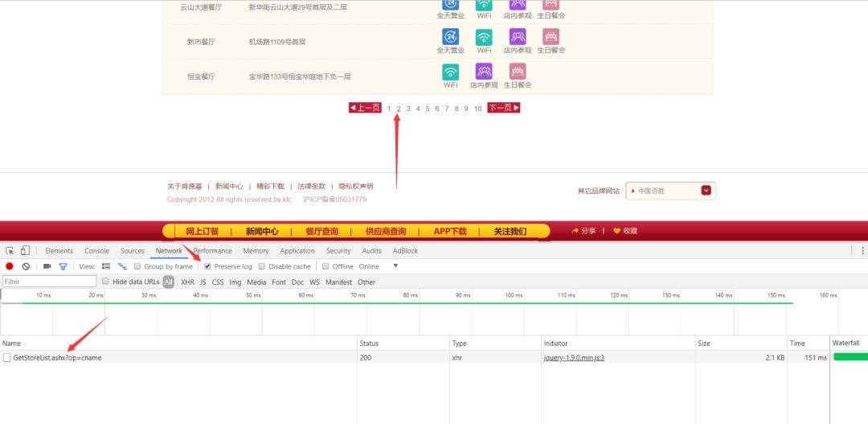Viewport: 868px width, 424px height.
Task: Open the Sources tab
Action: (x=133, y=250)
